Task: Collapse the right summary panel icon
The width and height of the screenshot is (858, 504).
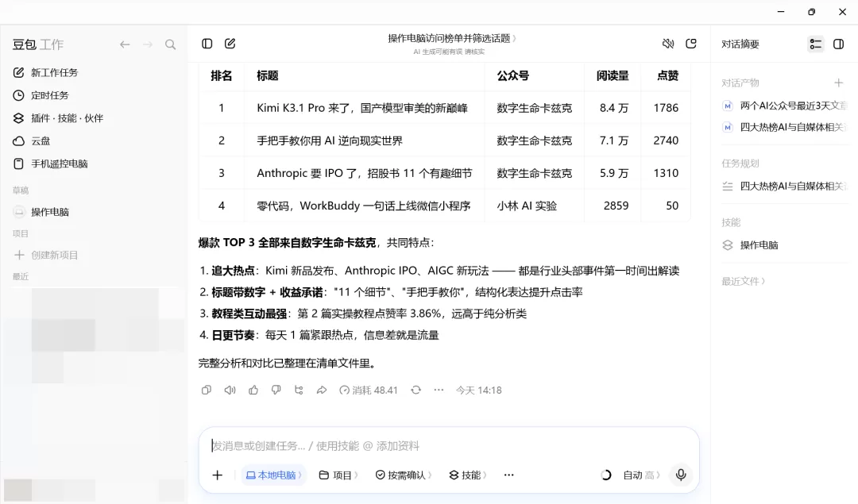Action: coord(838,44)
